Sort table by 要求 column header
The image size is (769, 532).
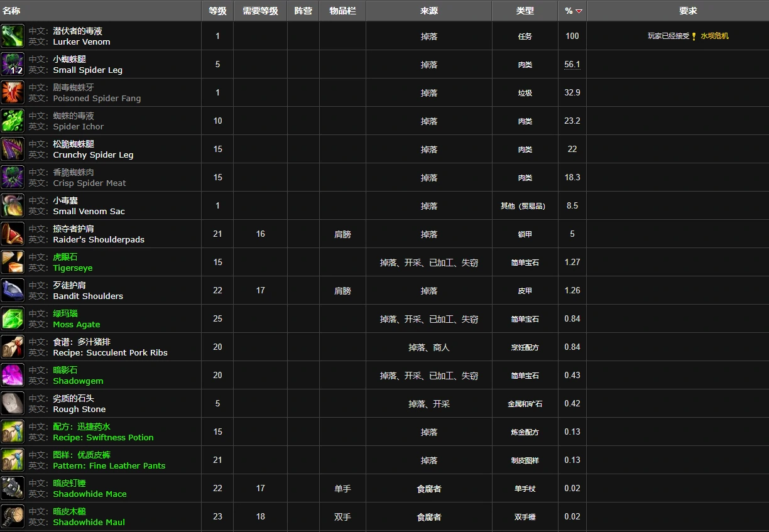tap(688, 11)
